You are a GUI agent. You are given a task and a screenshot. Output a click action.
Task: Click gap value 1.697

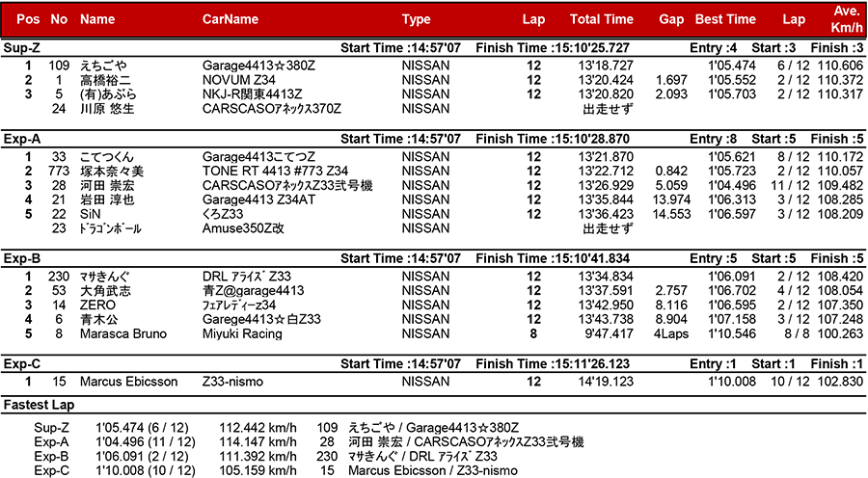pos(671,80)
